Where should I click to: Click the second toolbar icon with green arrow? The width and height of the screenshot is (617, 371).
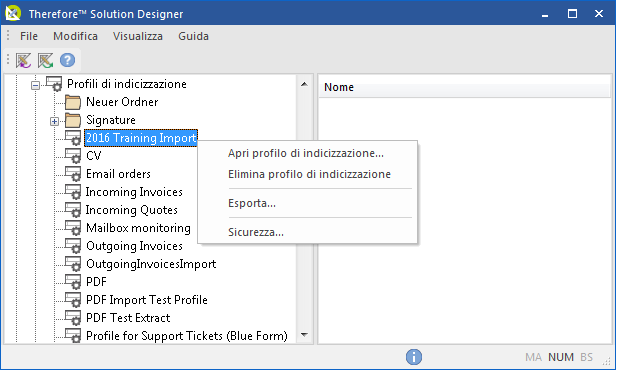point(45,61)
